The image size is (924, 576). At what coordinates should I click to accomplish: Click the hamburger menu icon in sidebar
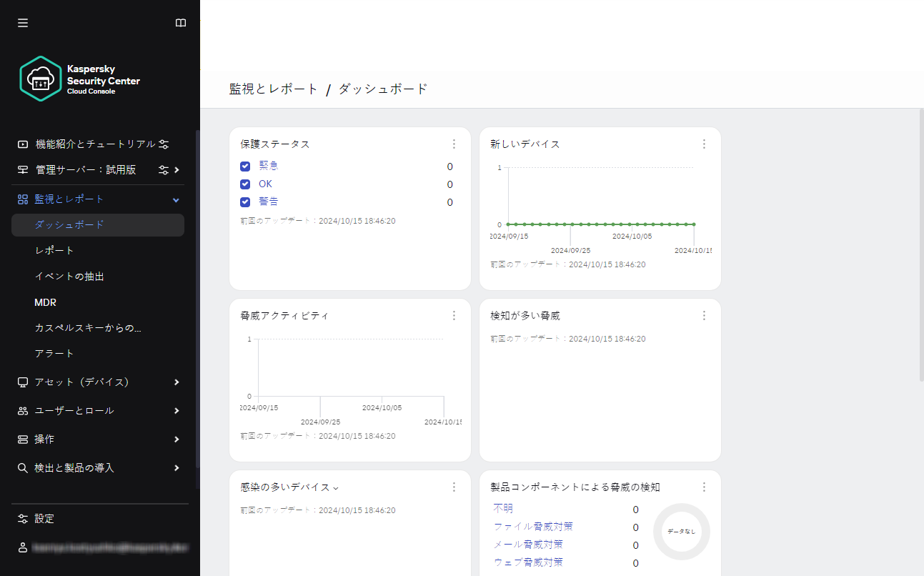[23, 23]
